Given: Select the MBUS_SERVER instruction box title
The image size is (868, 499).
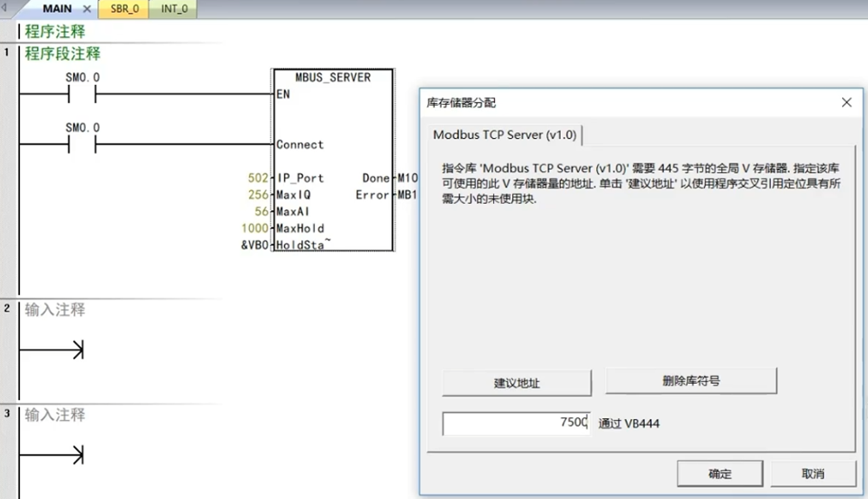Looking at the screenshot, I should coord(332,77).
